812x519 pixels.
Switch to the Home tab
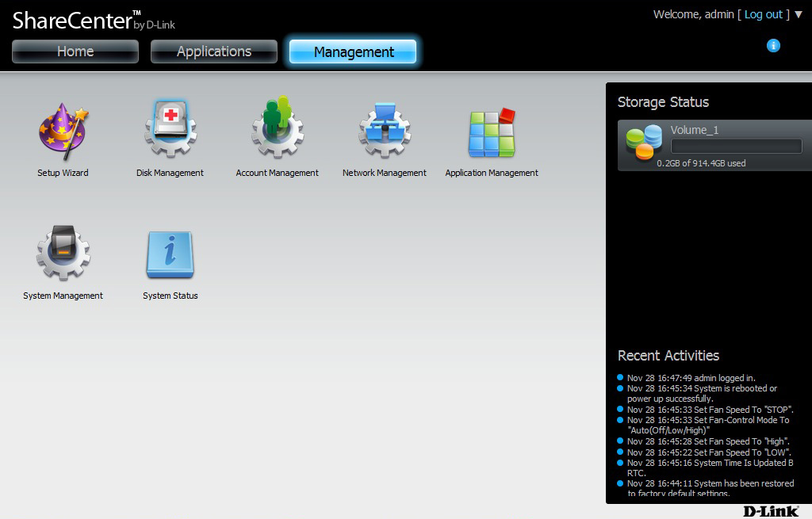point(75,52)
